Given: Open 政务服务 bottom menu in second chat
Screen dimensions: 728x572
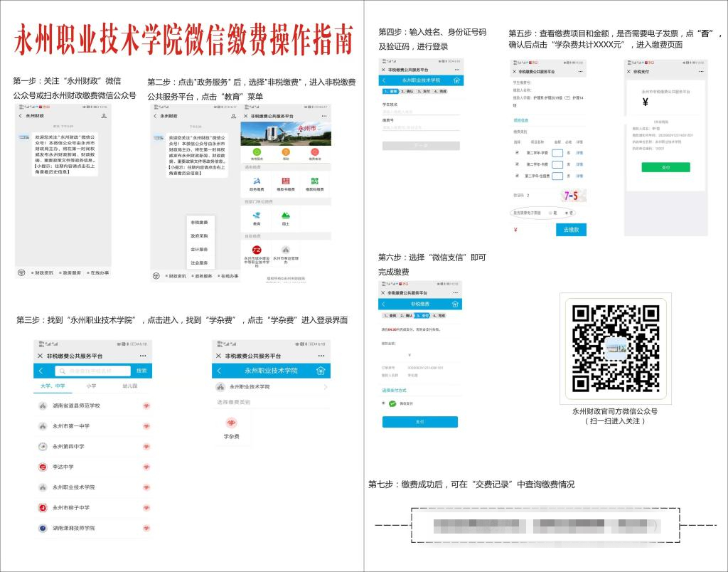Looking at the screenshot, I should pyautogui.click(x=203, y=275).
